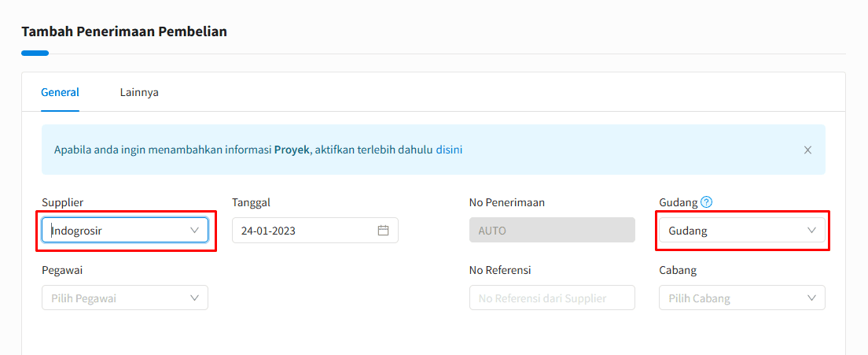Image resolution: width=868 pixels, height=355 pixels.
Task: Click the Tanggal date field 24-01-2023
Action: point(315,231)
